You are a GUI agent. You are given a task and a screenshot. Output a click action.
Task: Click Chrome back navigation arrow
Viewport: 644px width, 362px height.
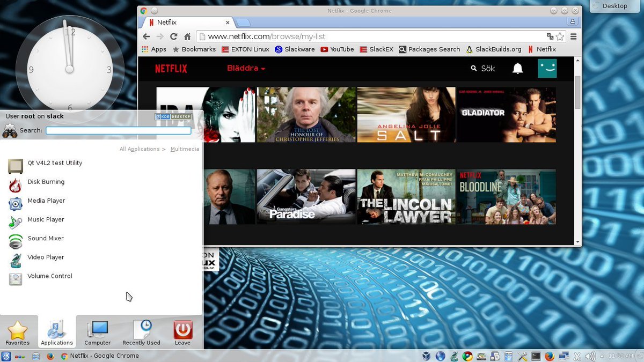tap(146, 36)
